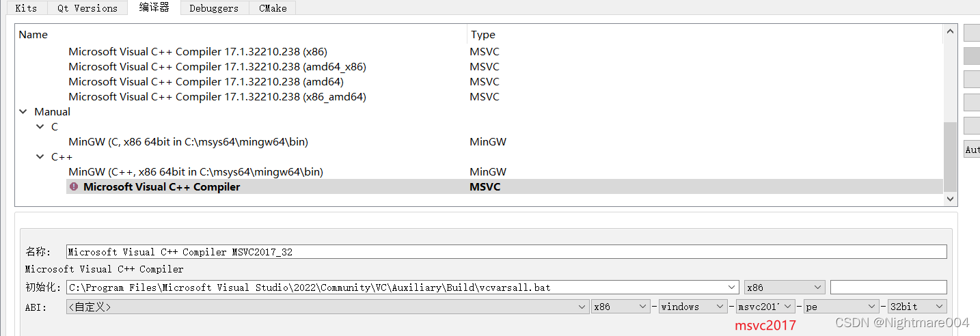
Task: Open the ABI pe binary format dropdown
Action: [841, 307]
